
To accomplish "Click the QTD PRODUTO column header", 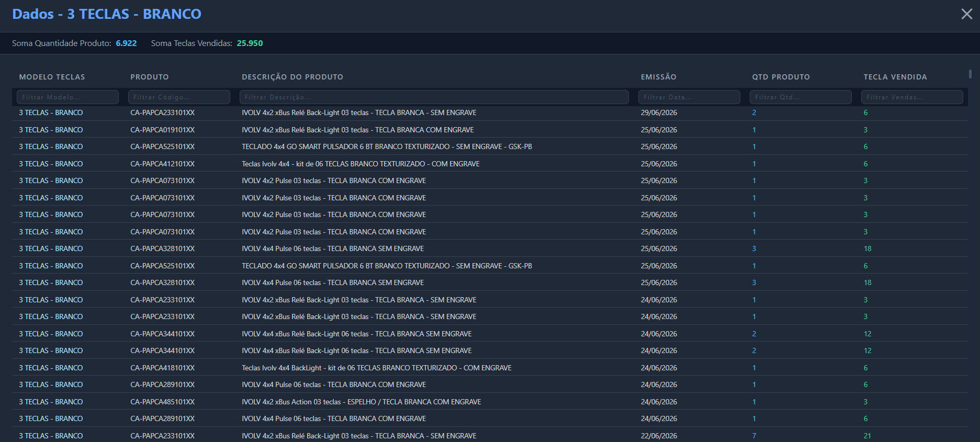I will coord(781,77).
